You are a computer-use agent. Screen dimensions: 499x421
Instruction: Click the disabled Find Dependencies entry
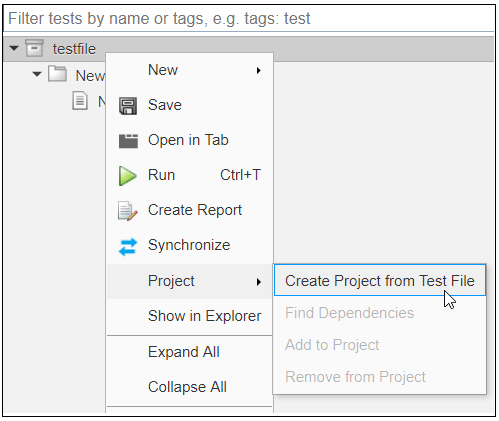[x=380, y=313]
